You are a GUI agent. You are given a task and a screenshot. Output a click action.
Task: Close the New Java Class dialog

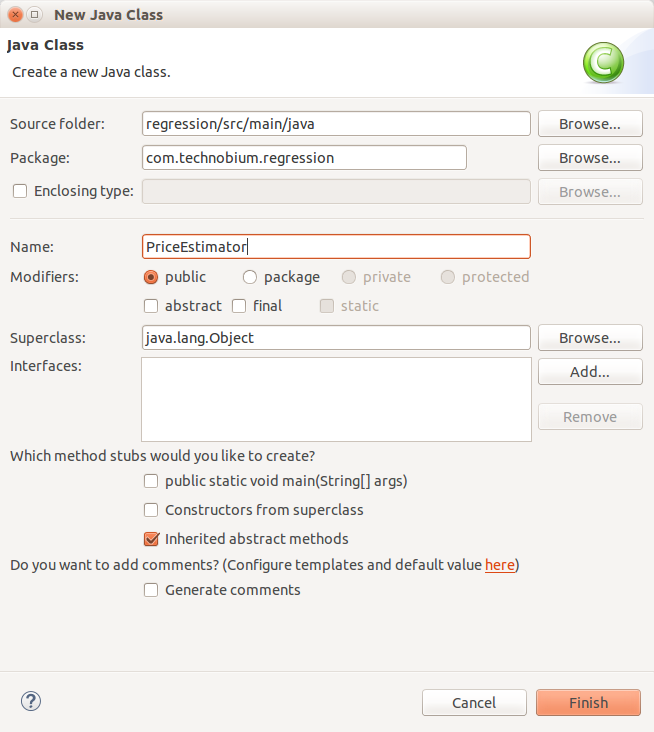click(15, 15)
